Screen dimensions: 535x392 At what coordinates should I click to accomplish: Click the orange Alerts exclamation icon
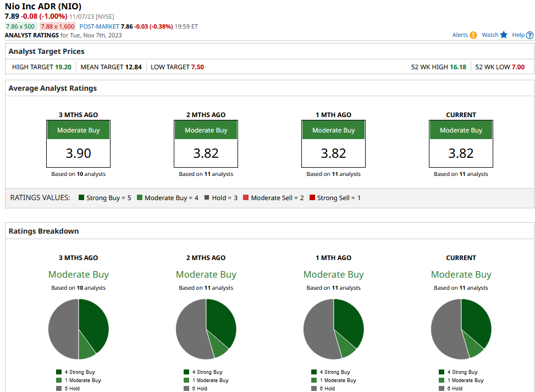tap(473, 35)
